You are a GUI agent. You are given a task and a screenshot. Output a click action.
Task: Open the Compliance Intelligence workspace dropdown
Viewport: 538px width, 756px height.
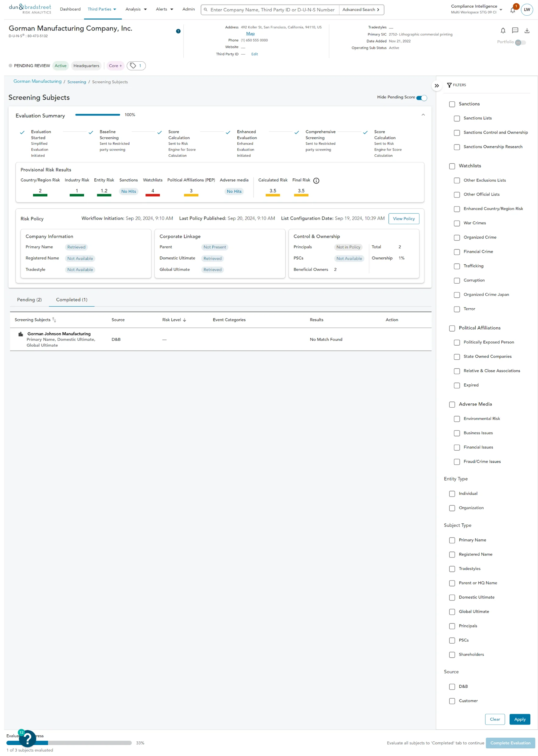(477, 9)
